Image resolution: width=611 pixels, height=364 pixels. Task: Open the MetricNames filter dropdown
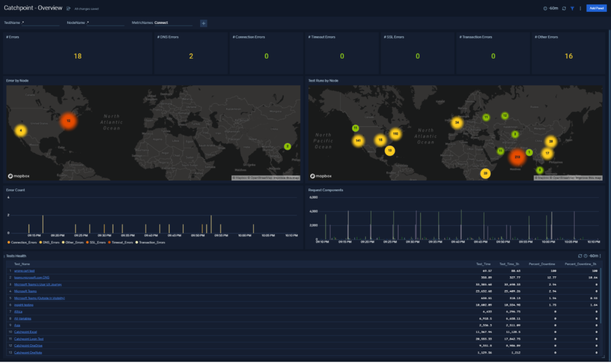coord(172,23)
